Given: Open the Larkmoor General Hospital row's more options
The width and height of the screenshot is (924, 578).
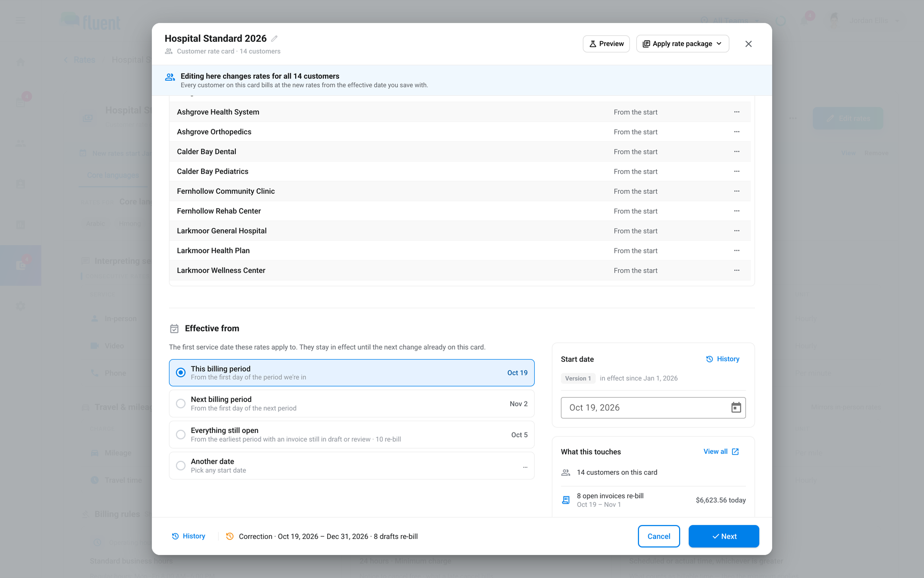Looking at the screenshot, I should (737, 231).
